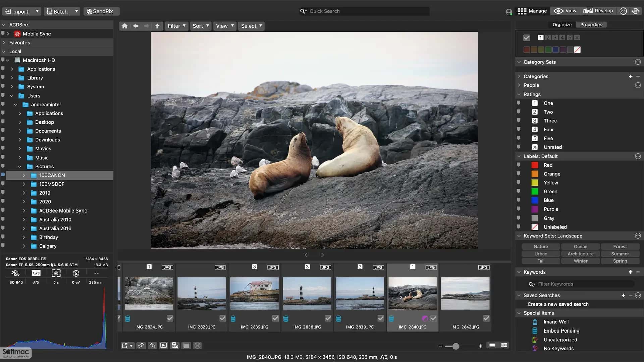Toggle the tagged checkbox in Organize panel
Image resolution: width=644 pixels, height=362 pixels.
(527, 38)
